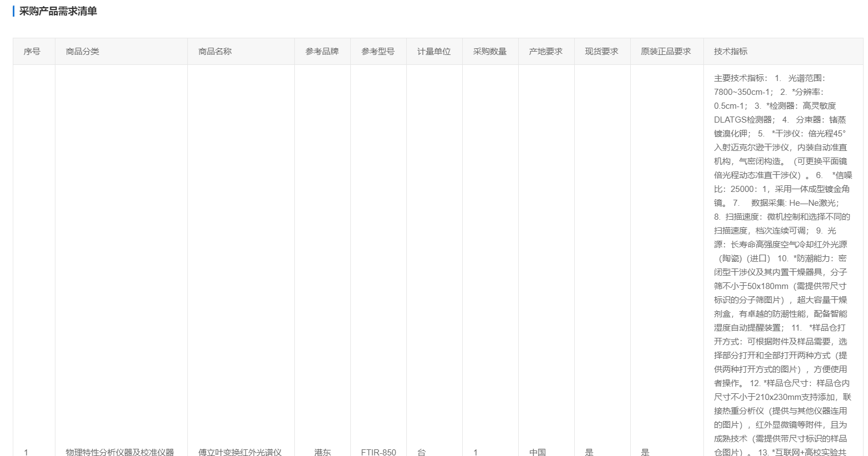Viewport: 868px width, 456px height.
Task: Click the 计量单位 column header
Action: click(433, 51)
